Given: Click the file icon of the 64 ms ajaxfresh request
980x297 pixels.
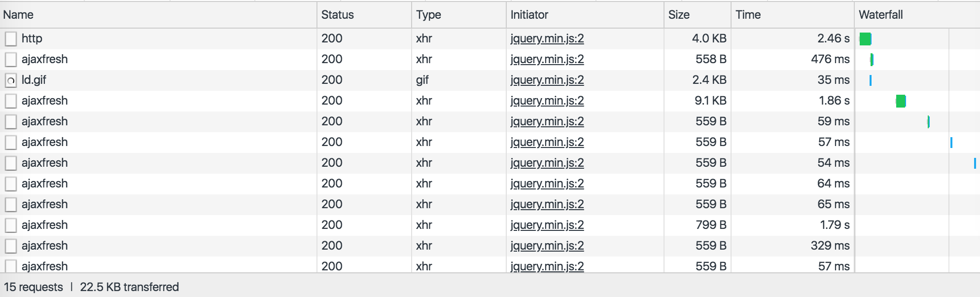Looking at the screenshot, I should pyautogui.click(x=11, y=184).
